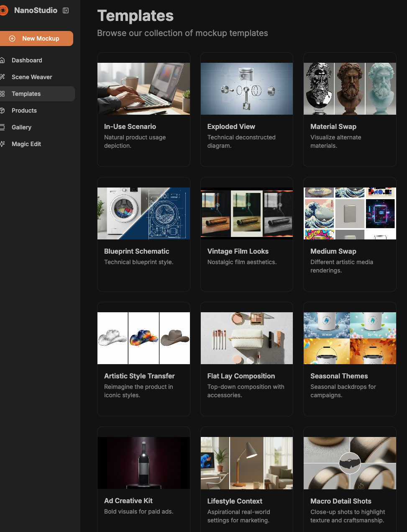The height and width of the screenshot is (532, 407).
Task: Open the Magic Edit section
Action: (x=26, y=144)
